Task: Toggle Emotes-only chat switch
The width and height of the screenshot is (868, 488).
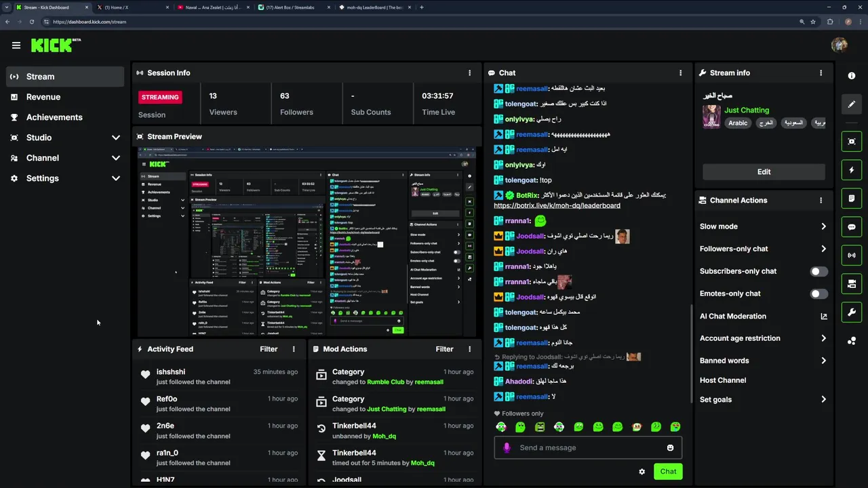Action: click(819, 293)
